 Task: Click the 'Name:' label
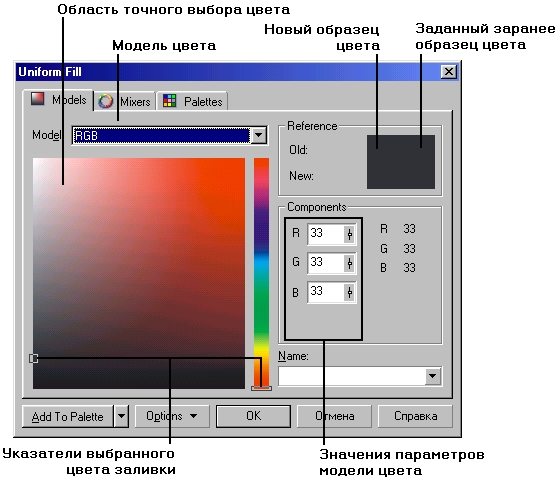click(x=293, y=356)
